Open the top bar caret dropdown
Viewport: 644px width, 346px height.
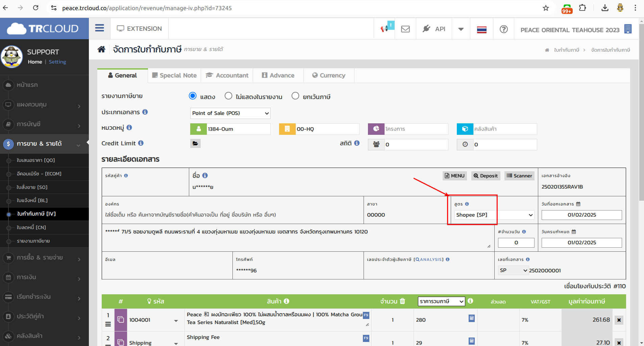[461, 29]
